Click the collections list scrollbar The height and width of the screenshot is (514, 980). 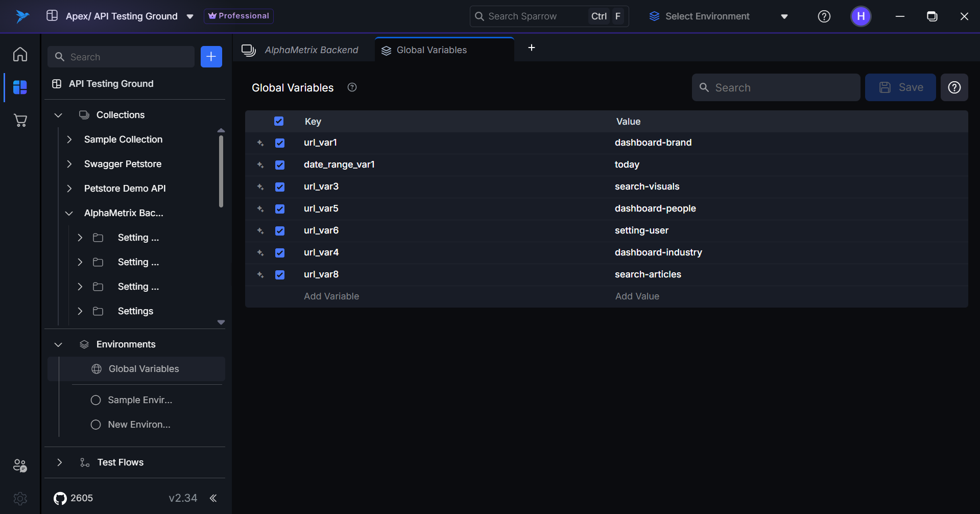(221, 171)
